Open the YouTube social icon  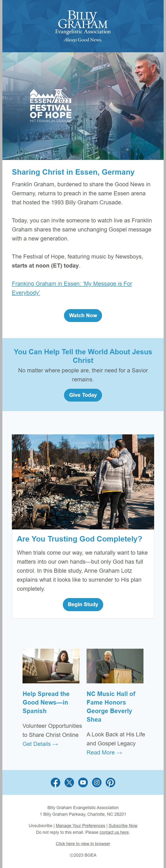tap(83, 782)
